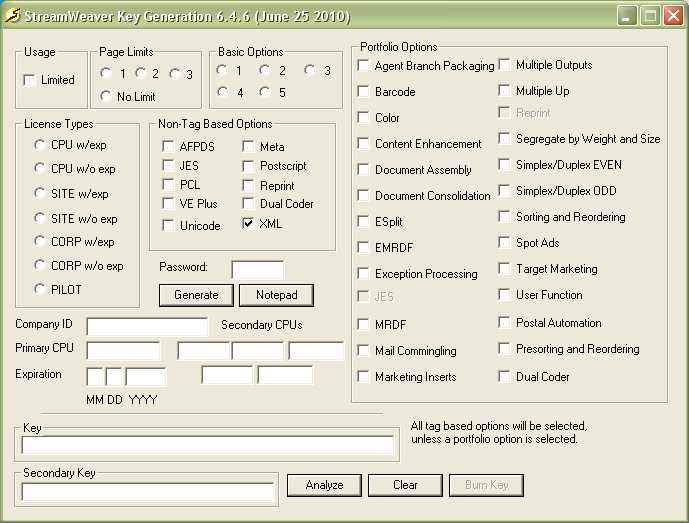Open Notepad via the Notepad button
This screenshot has height=523, width=689.
tap(276, 295)
